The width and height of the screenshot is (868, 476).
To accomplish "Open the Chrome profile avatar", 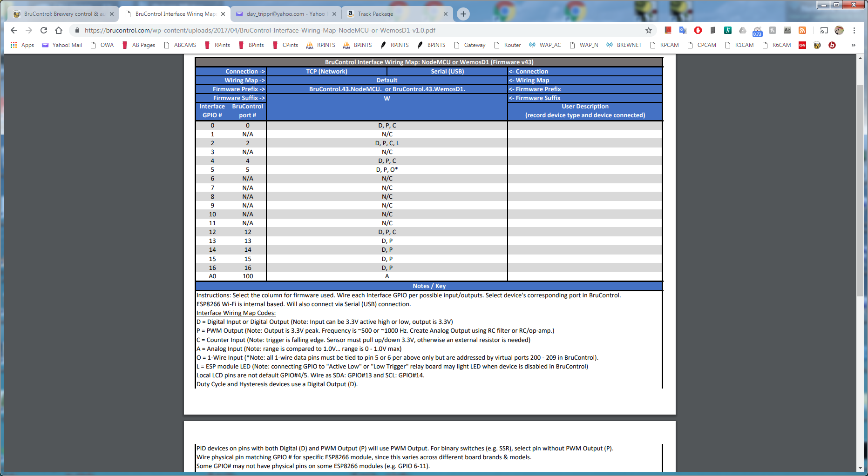I will point(839,30).
